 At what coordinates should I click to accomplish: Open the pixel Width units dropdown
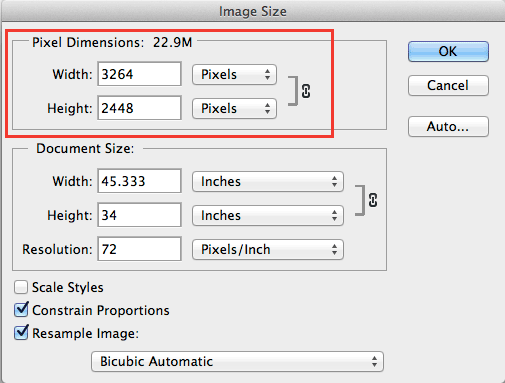234,74
